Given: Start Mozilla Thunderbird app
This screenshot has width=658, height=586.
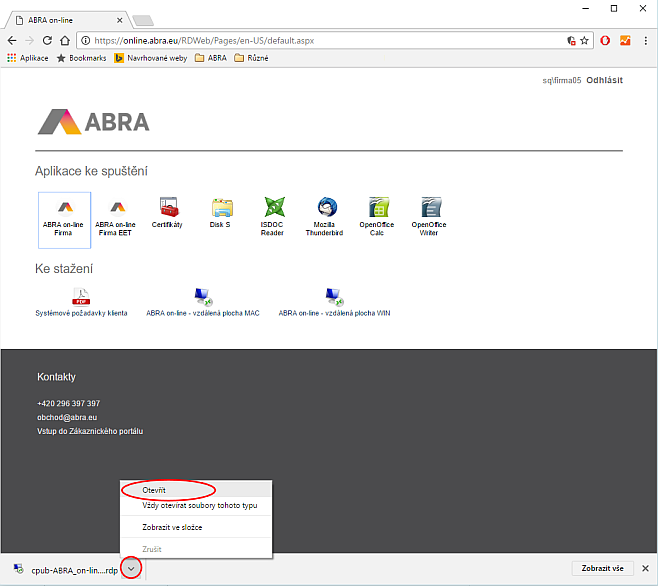Looking at the screenshot, I should click(x=324, y=217).
